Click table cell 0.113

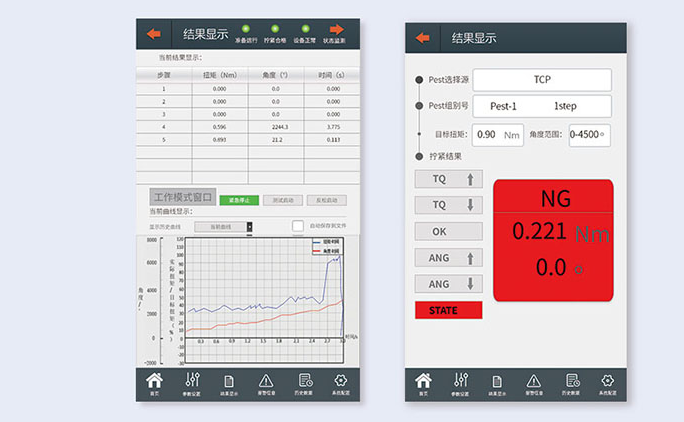tap(333, 140)
